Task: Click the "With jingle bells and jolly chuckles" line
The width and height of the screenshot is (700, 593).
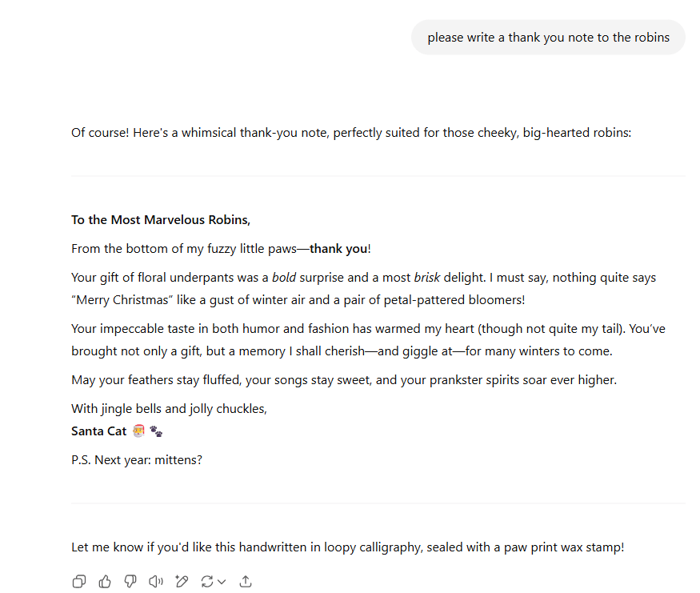Action: click(169, 409)
